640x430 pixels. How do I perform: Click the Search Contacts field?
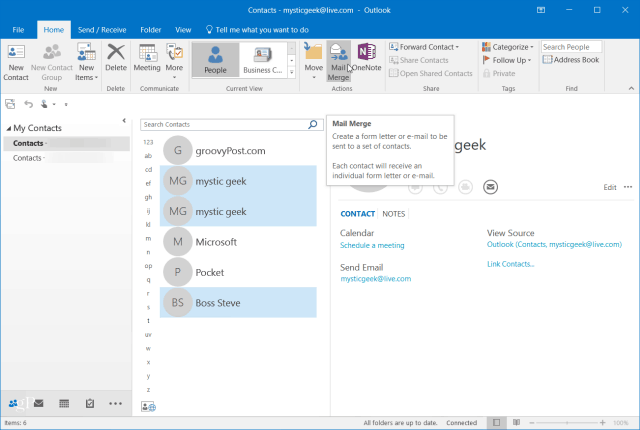pyautogui.click(x=224, y=124)
